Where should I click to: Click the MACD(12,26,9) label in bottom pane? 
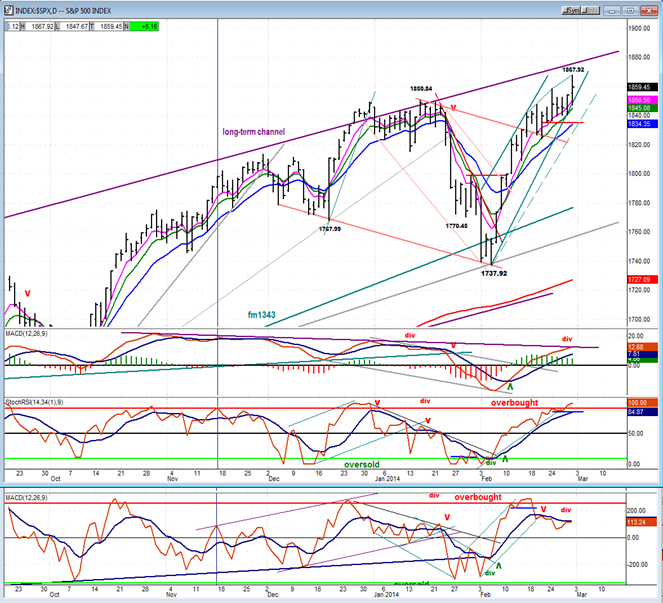point(26,498)
